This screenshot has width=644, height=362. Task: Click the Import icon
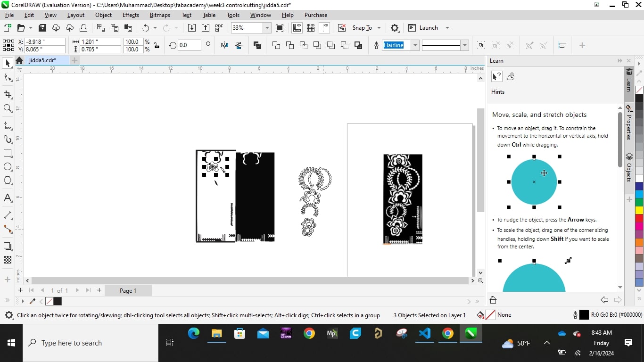click(x=192, y=28)
